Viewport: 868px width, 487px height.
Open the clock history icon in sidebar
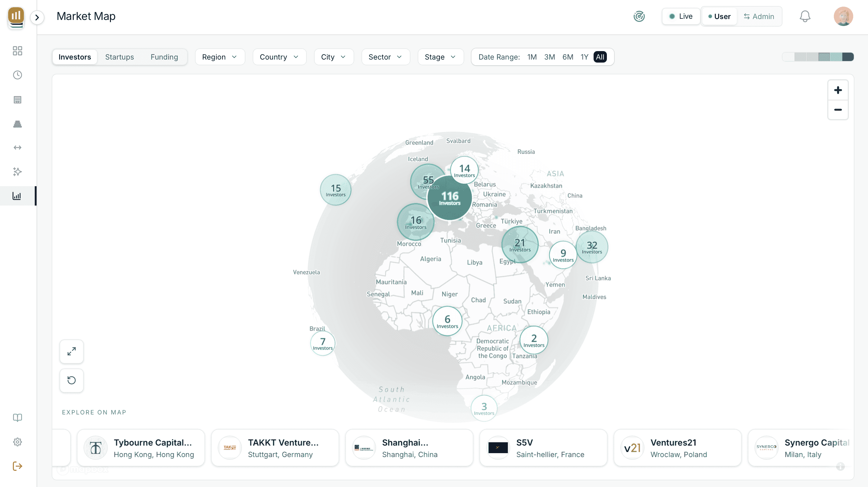[18, 75]
